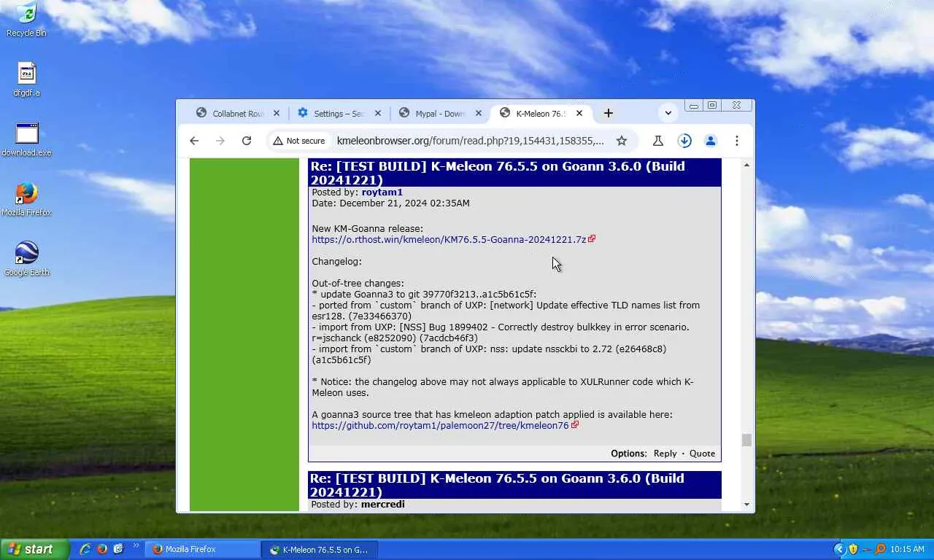934x560 pixels.
Task: Close the K-Meleon tab
Action: pyautogui.click(x=579, y=114)
